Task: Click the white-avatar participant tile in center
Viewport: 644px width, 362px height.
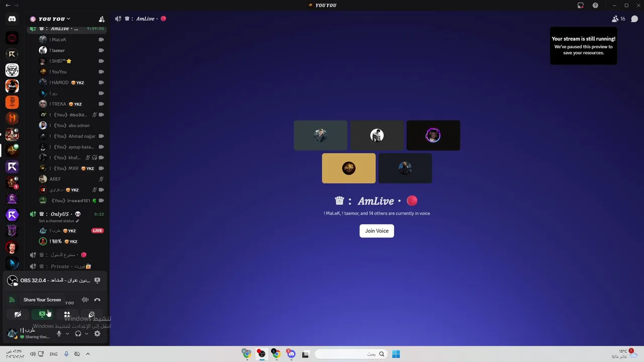Action: pyautogui.click(x=377, y=135)
